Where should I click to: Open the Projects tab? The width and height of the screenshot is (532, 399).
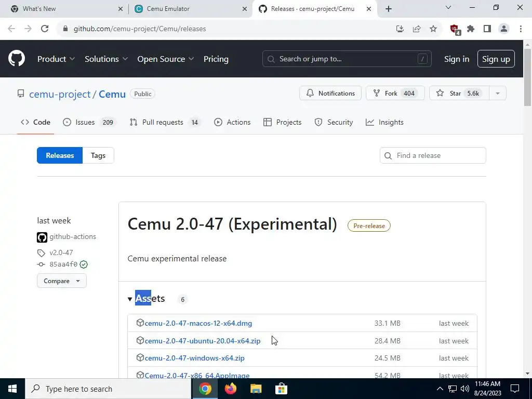tap(282, 122)
